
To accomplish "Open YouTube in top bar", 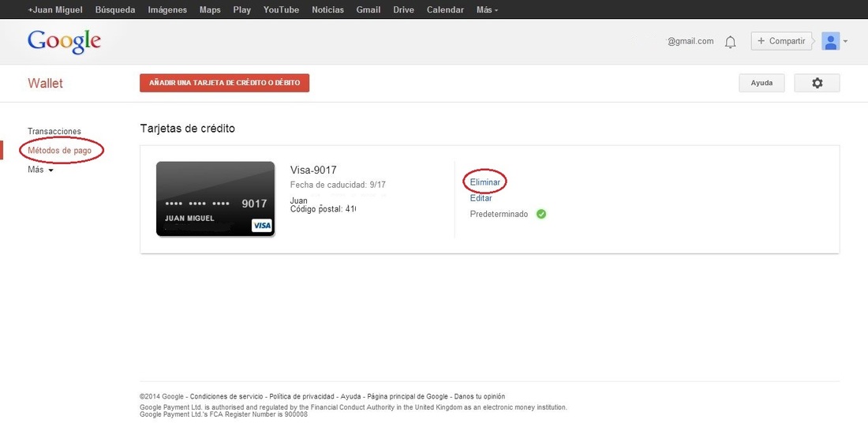I will (x=281, y=10).
